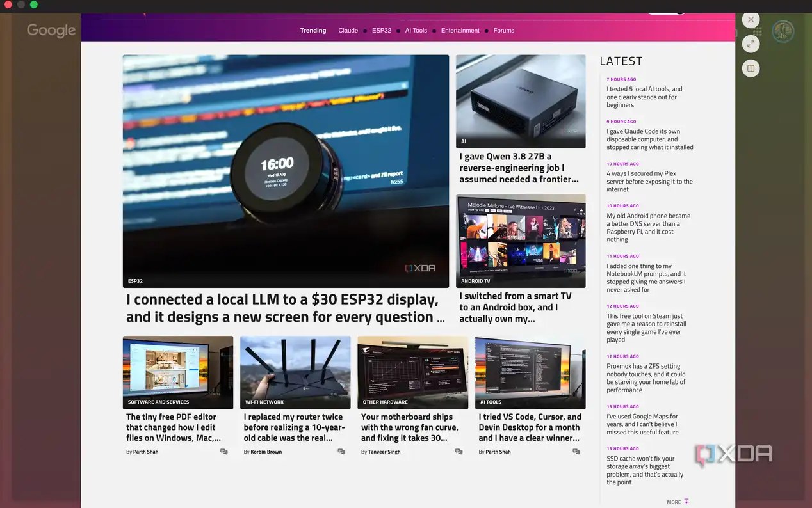The image size is (812, 508).
Task: Open the Google apps grid in the background page
Action: pyautogui.click(x=758, y=31)
